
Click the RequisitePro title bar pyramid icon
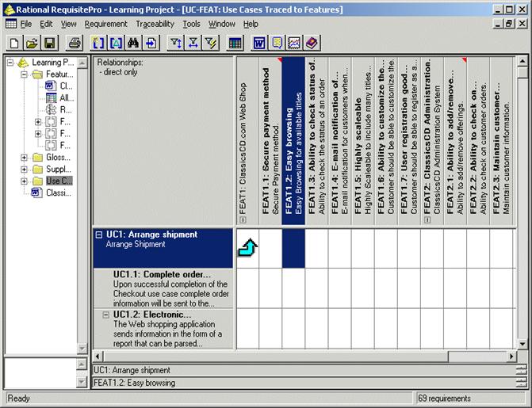(x=9, y=10)
